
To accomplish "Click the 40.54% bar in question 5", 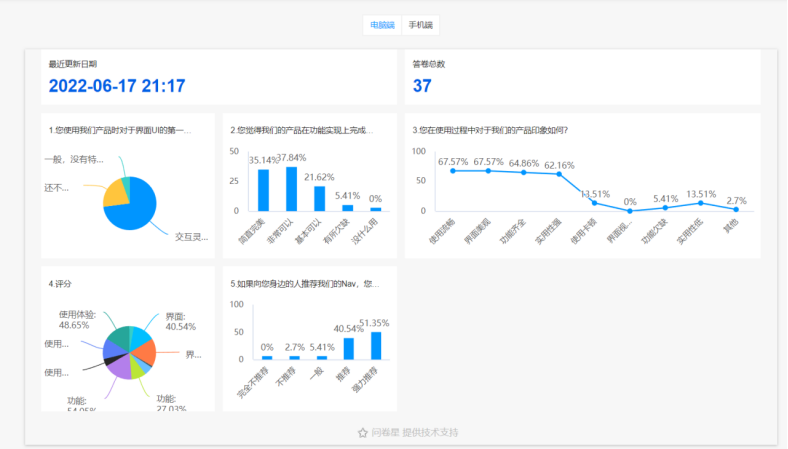I will (348, 349).
